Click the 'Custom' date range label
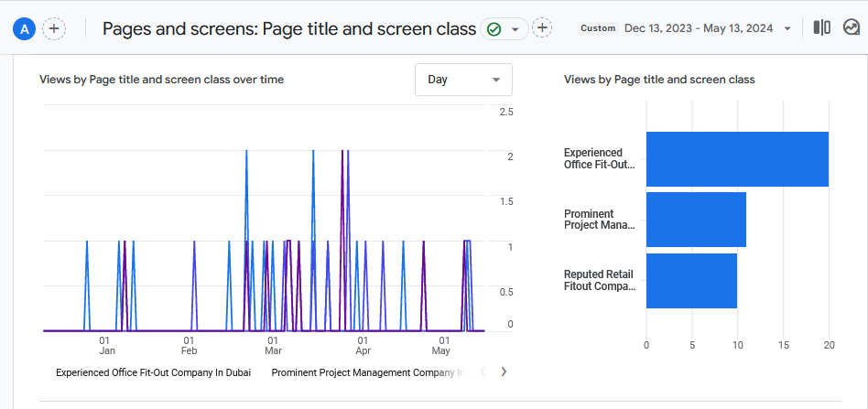 coord(598,28)
